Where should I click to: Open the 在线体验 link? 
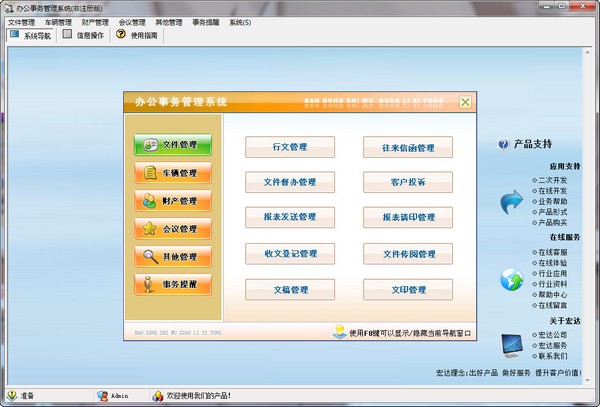553,263
